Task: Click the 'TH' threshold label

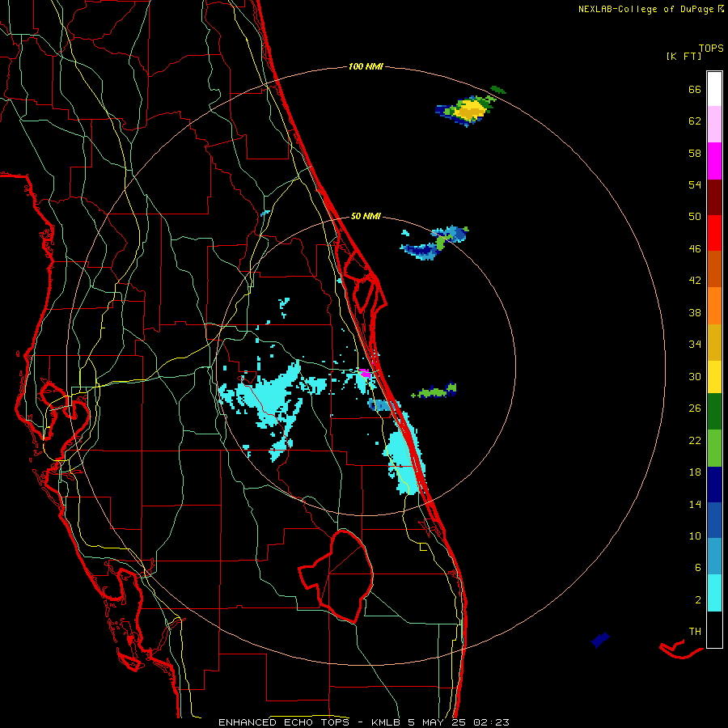Action: (695, 632)
